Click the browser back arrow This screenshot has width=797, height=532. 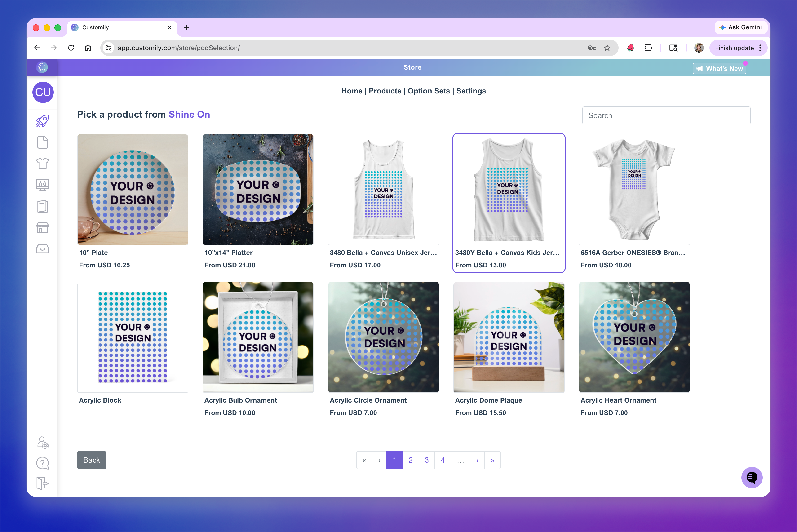pyautogui.click(x=37, y=48)
